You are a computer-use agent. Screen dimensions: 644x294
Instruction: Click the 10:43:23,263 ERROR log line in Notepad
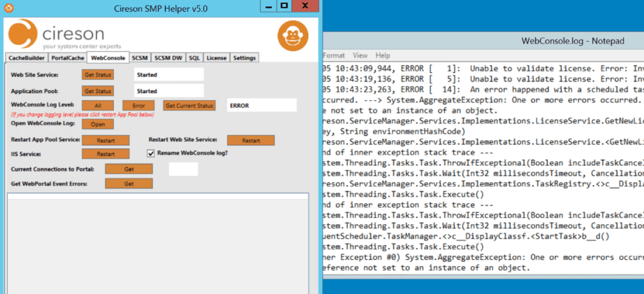pyautogui.click(x=484, y=89)
